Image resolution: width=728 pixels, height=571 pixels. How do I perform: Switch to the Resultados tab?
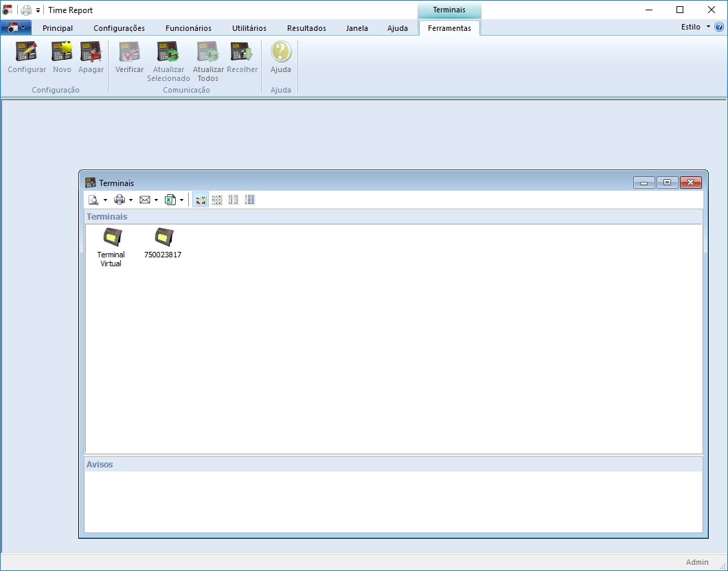click(x=306, y=28)
